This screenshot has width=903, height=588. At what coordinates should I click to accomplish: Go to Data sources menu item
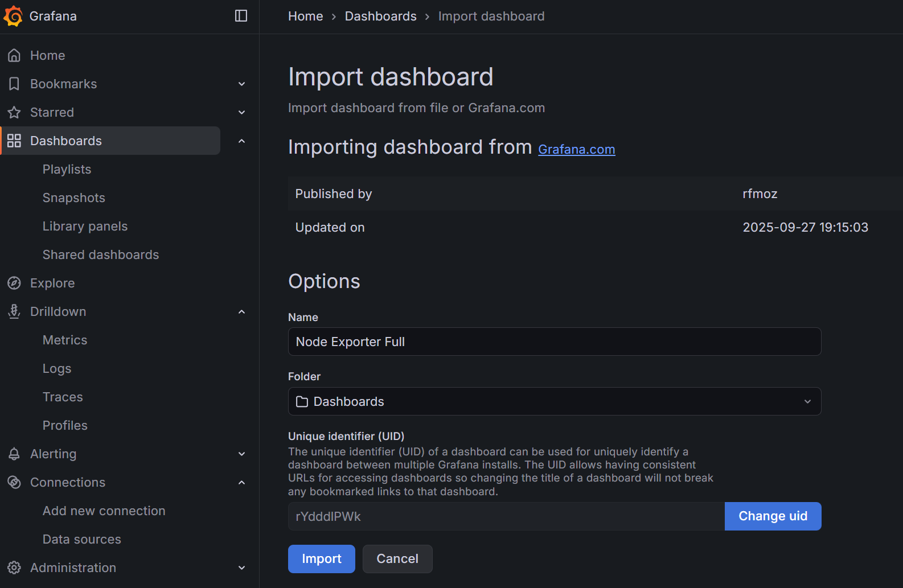81,539
